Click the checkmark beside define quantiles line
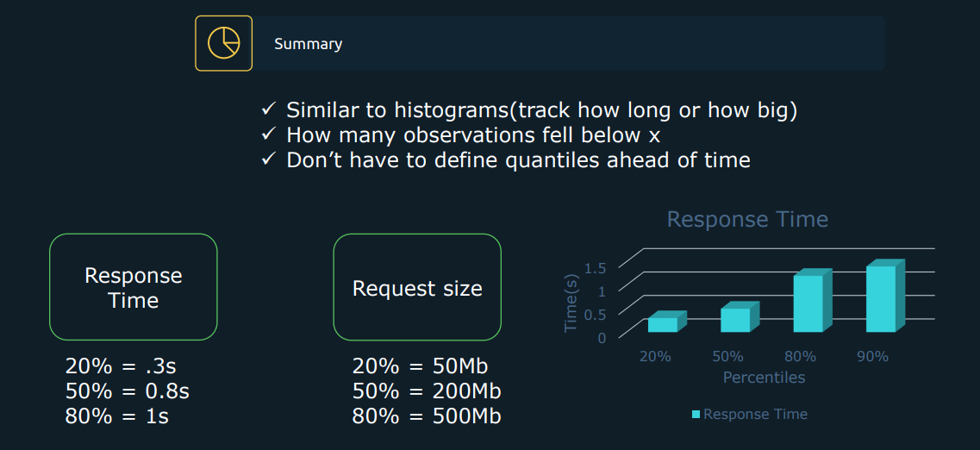The image size is (980, 450). (x=269, y=159)
